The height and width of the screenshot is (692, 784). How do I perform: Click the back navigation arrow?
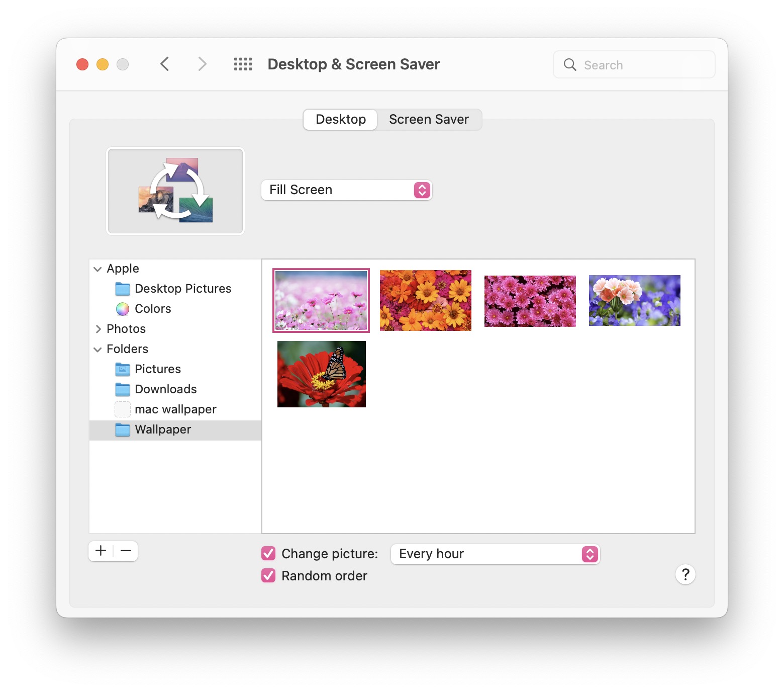coord(164,64)
